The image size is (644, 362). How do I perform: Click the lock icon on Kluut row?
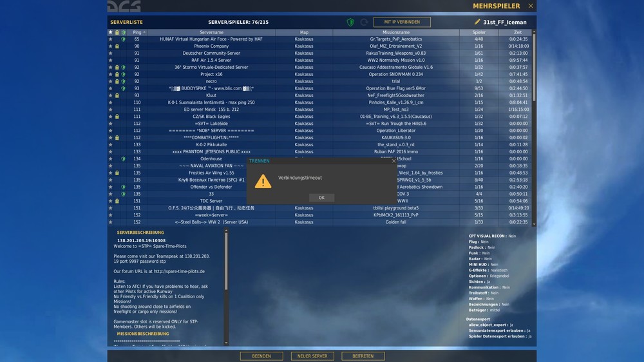[x=117, y=95]
